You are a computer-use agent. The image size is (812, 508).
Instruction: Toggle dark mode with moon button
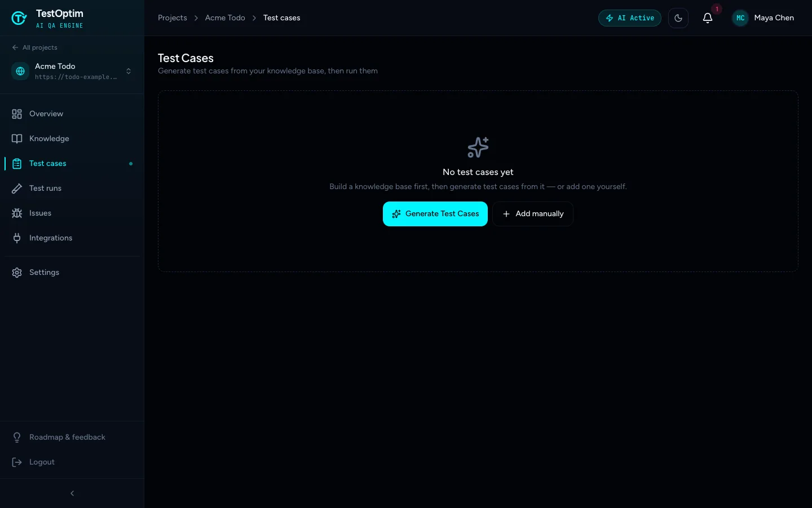pyautogui.click(x=678, y=18)
